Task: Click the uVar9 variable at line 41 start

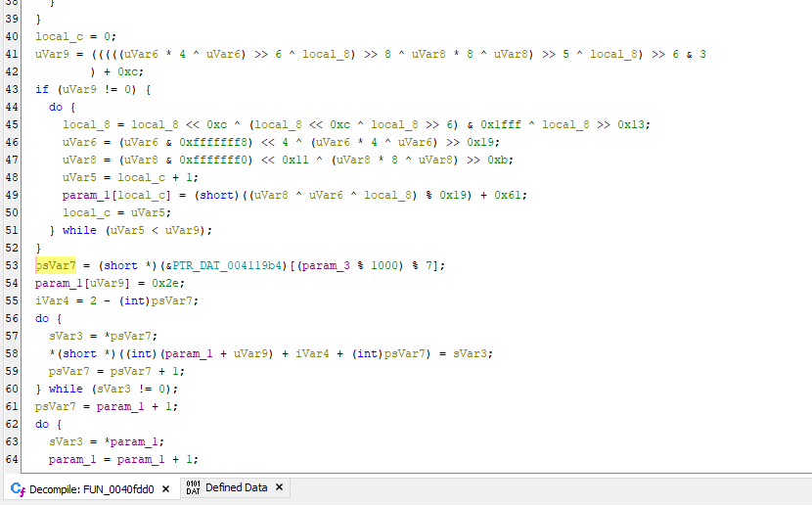Action: (x=49, y=54)
